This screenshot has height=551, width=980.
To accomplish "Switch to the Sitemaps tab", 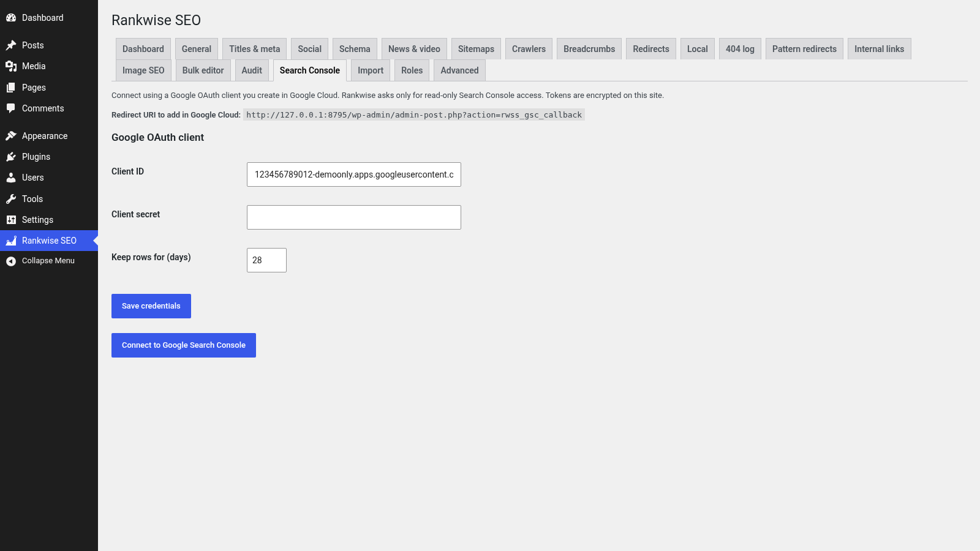I will click(476, 49).
